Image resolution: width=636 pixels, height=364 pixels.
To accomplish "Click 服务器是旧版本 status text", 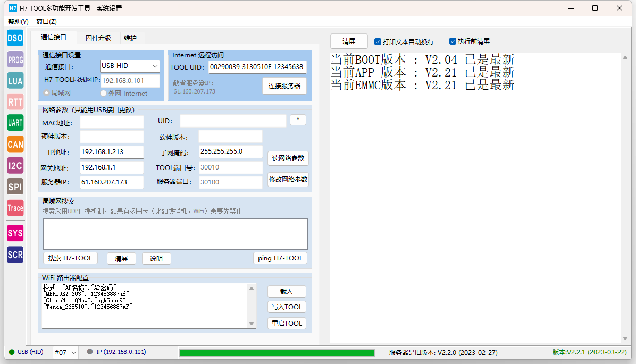I will pos(443,353).
